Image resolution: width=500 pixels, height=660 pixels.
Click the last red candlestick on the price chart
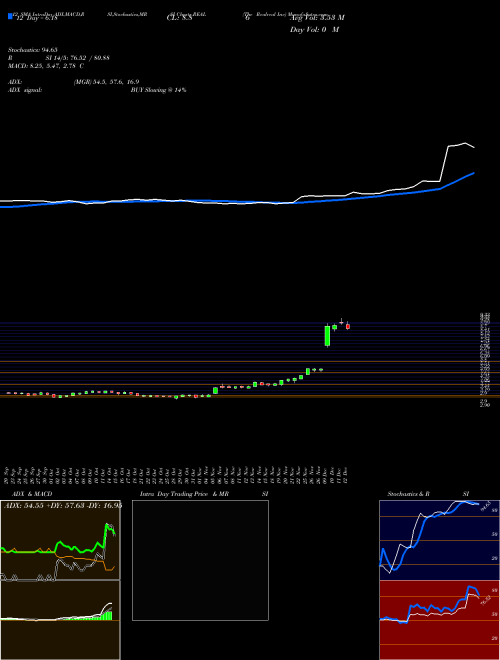tap(348, 326)
